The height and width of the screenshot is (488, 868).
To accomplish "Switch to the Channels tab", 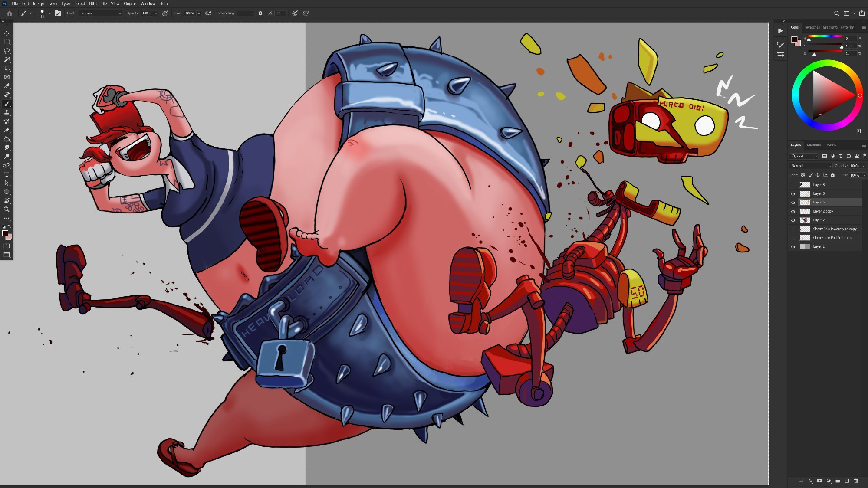I will [814, 145].
